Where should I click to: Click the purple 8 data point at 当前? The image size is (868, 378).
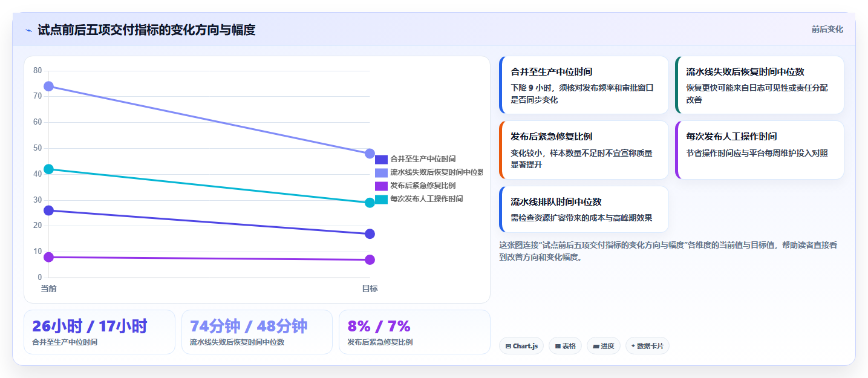48,257
